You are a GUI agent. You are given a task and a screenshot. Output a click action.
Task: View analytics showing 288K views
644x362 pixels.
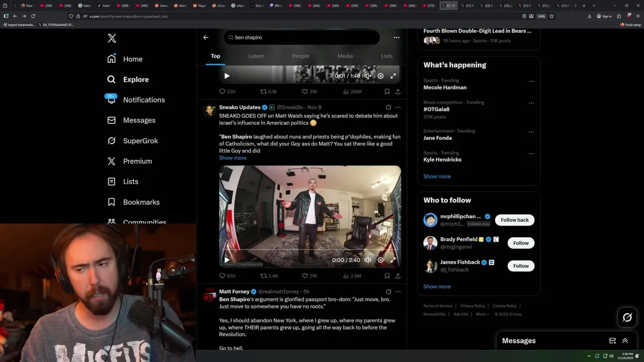point(353,92)
